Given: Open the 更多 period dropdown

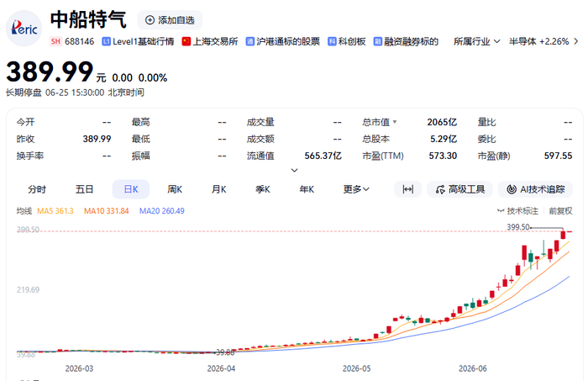Looking at the screenshot, I should click(x=356, y=189).
